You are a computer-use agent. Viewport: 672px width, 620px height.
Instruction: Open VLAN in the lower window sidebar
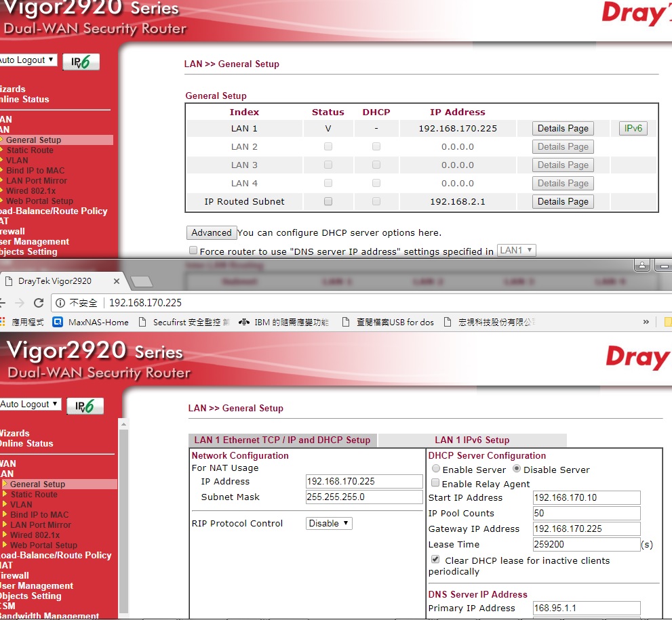[21, 504]
